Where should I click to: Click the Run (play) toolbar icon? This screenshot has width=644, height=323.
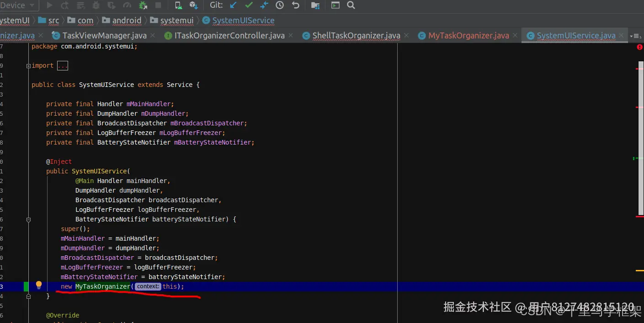50,5
